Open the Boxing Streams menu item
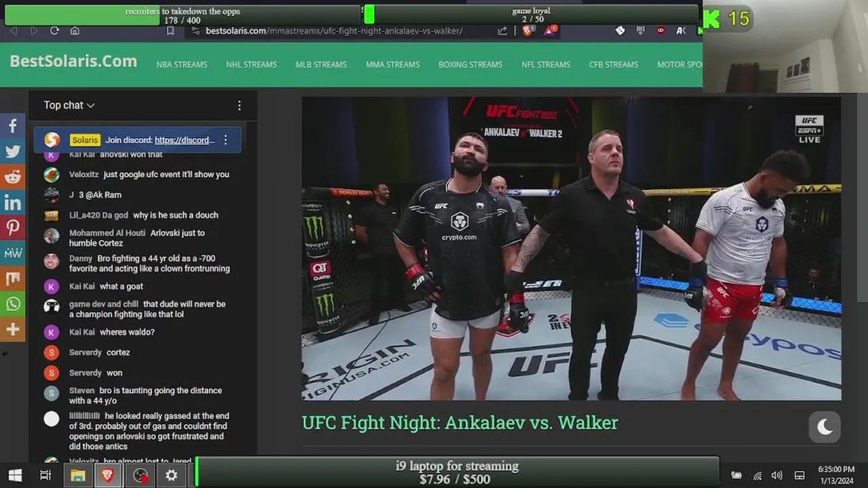 470,64
